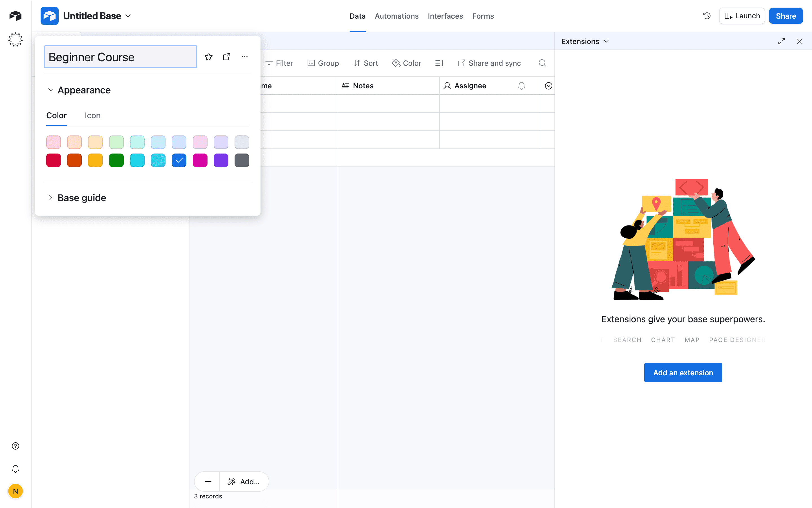Open the three-dot more options menu
The width and height of the screenshot is (812, 508).
point(245,56)
